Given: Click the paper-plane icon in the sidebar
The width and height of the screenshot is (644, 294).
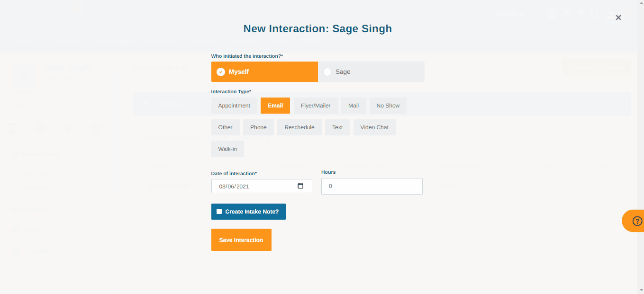Looking at the screenshot, I should pos(68,128).
